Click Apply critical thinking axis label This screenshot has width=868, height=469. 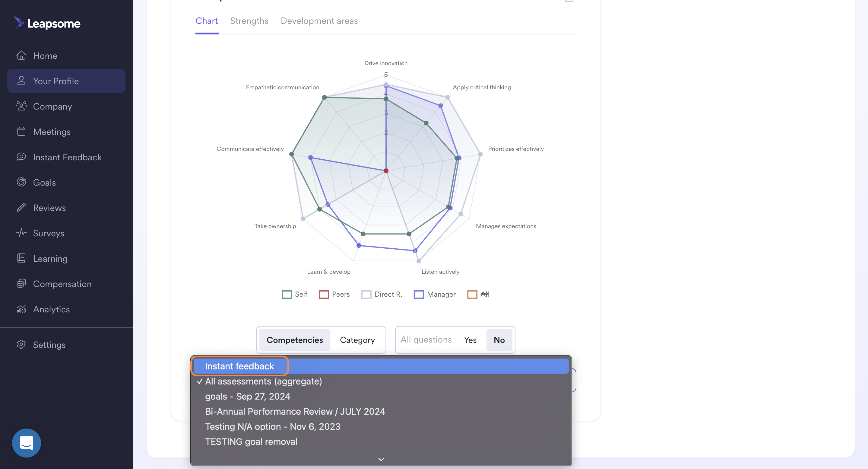click(482, 87)
